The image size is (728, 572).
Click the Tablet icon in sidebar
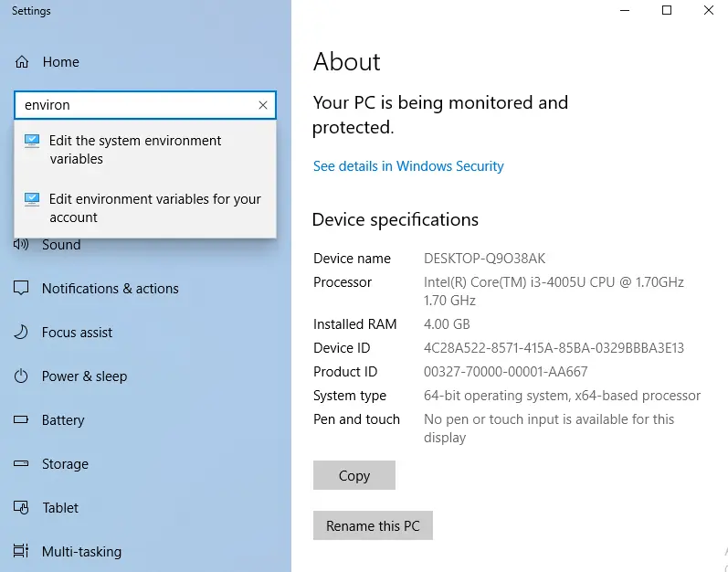coord(21,507)
